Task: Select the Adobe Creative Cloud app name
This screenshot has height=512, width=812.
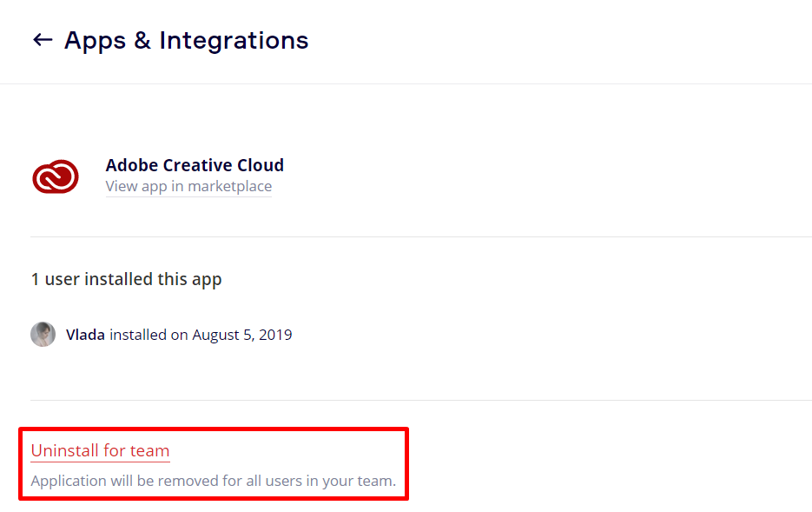Action: point(195,165)
